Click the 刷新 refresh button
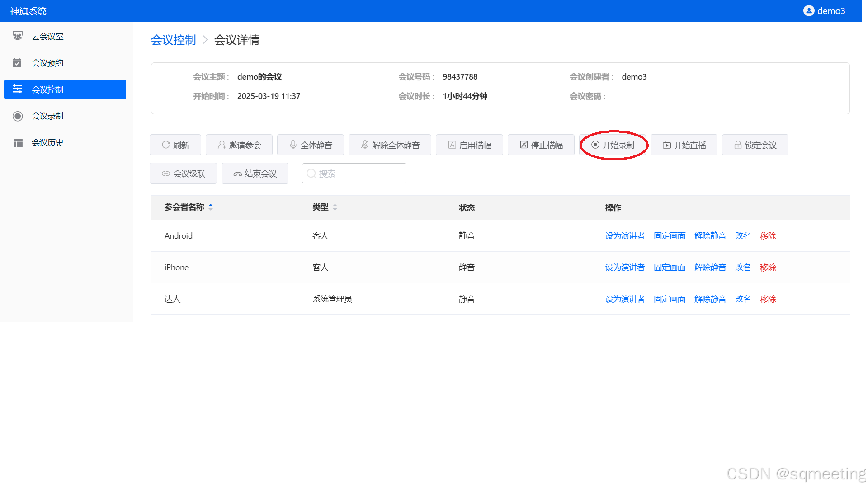Image resolution: width=868 pixels, height=488 pixels. (x=175, y=145)
